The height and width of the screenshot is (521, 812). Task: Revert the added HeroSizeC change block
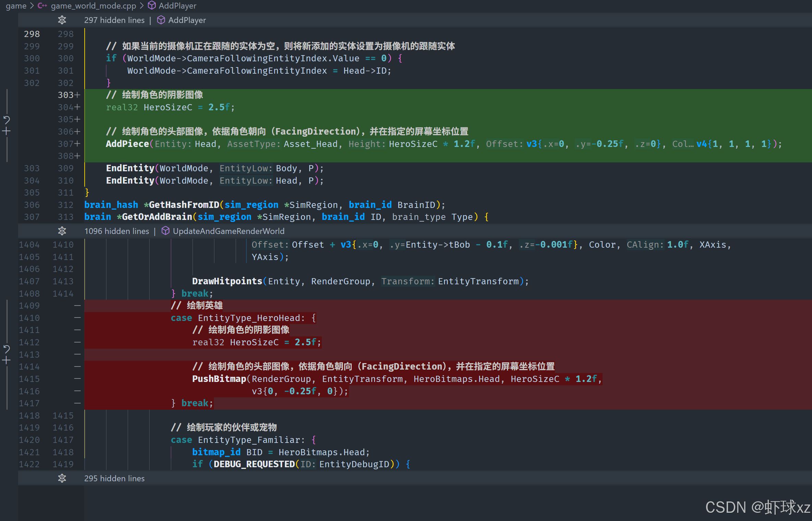coord(7,120)
